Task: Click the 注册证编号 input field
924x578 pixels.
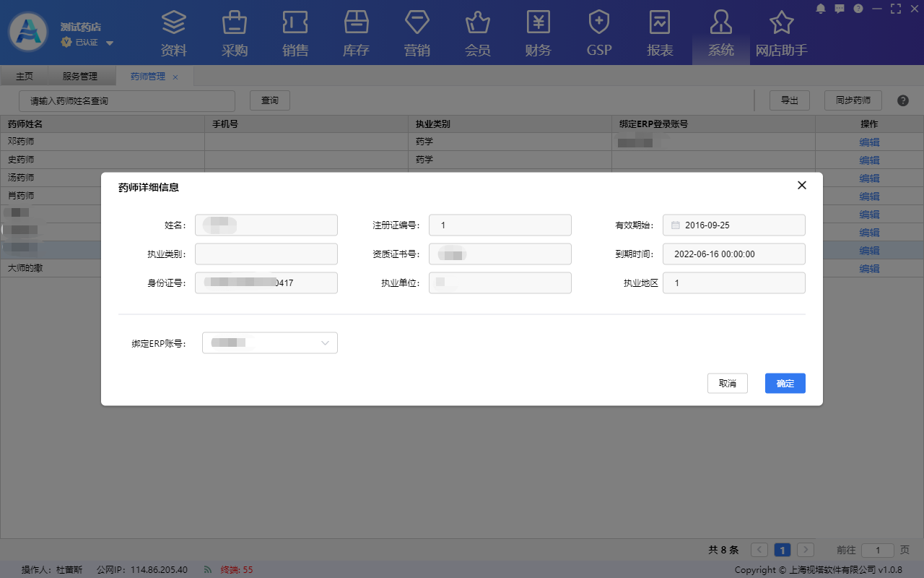Action: pos(500,225)
